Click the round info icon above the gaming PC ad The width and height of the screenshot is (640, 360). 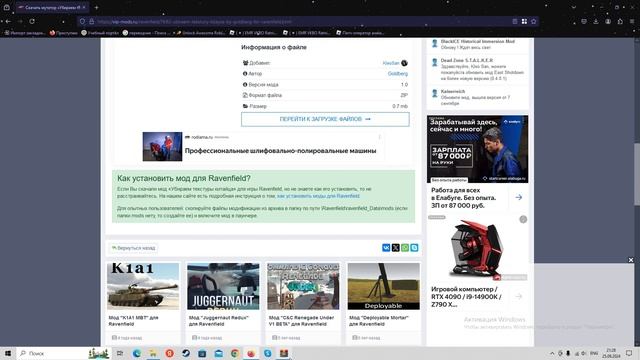[x=523, y=220]
